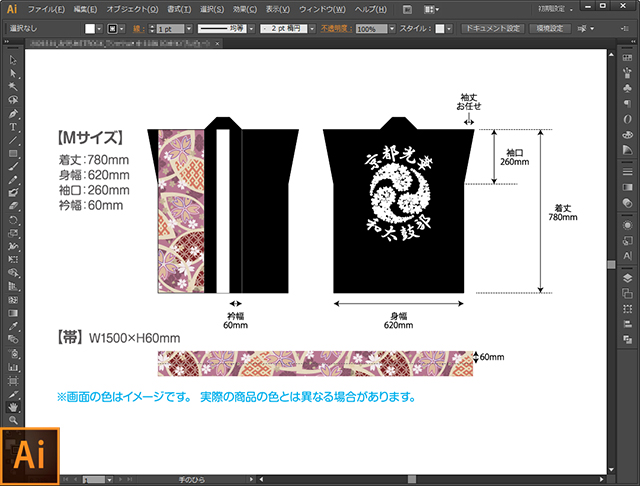
Task: Select the Pen tool
Action: coord(13,113)
